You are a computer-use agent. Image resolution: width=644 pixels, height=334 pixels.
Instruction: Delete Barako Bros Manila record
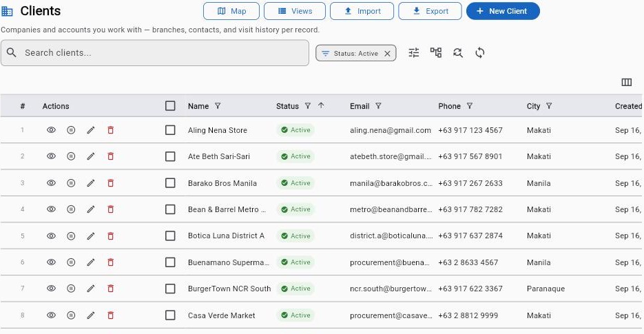pos(110,182)
